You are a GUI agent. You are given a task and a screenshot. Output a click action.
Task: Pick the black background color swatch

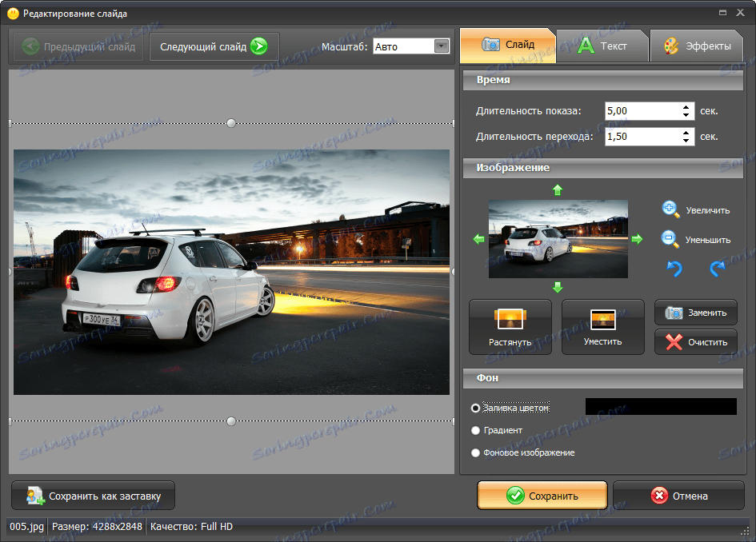tap(661, 407)
